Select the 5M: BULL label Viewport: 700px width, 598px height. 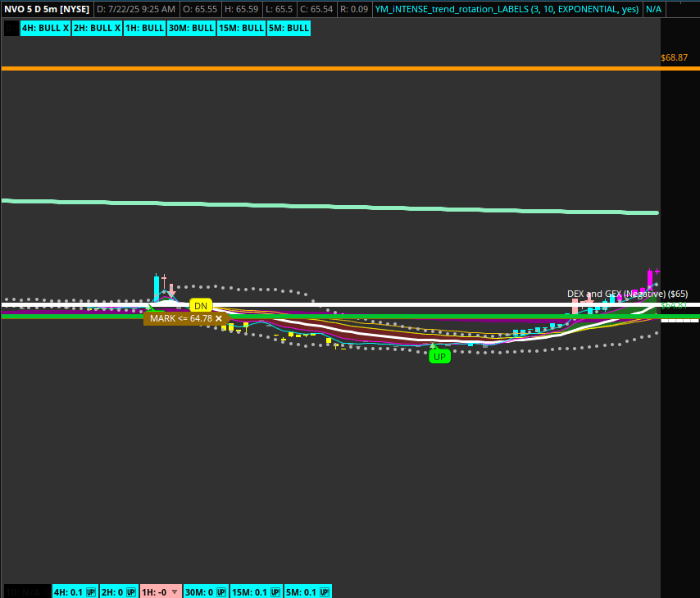(289, 28)
